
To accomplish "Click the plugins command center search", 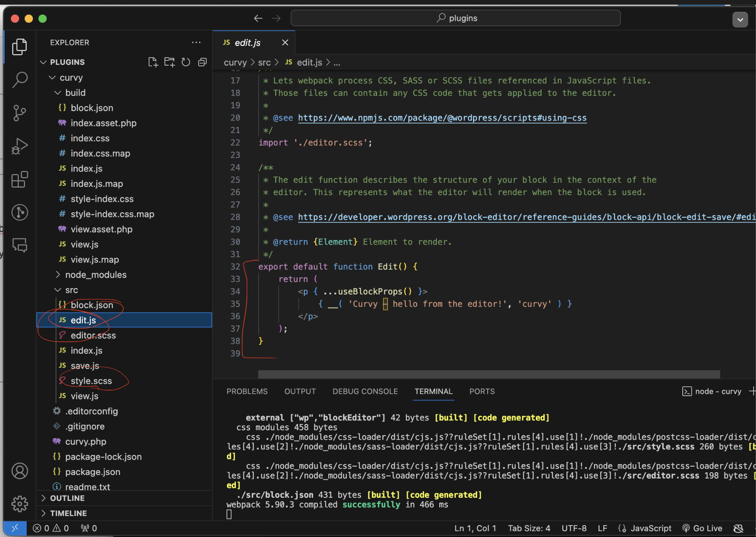I will click(x=455, y=18).
